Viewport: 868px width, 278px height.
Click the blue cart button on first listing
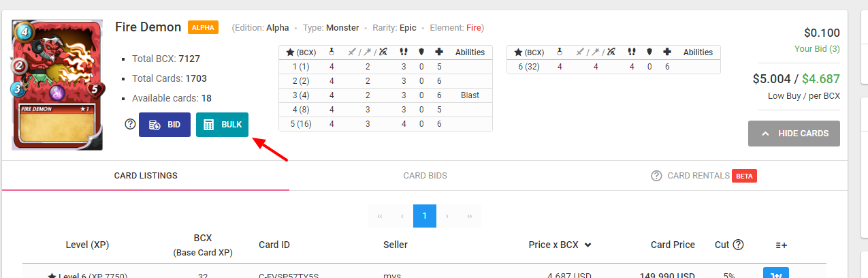[x=776, y=273]
